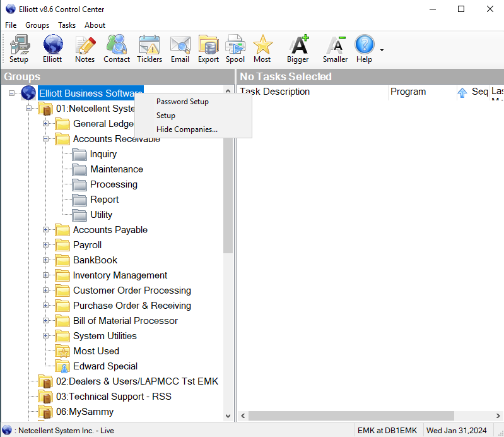The width and height of the screenshot is (504, 437).
Task: Expand the System Utilities folder
Action: [45, 335]
